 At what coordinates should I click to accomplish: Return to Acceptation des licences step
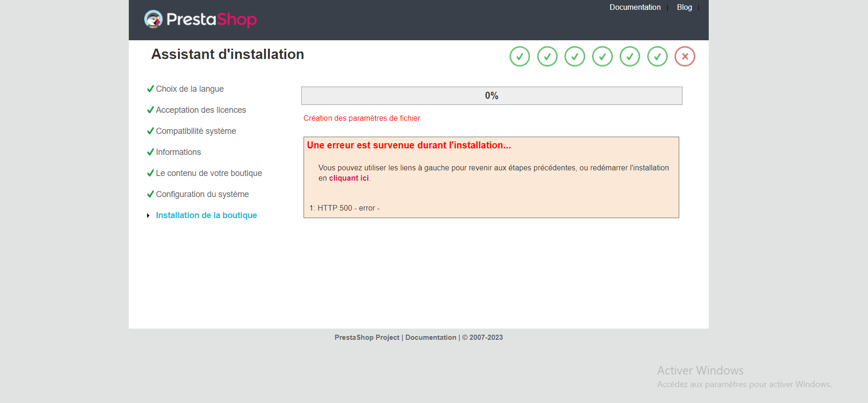(x=201, y=110)
